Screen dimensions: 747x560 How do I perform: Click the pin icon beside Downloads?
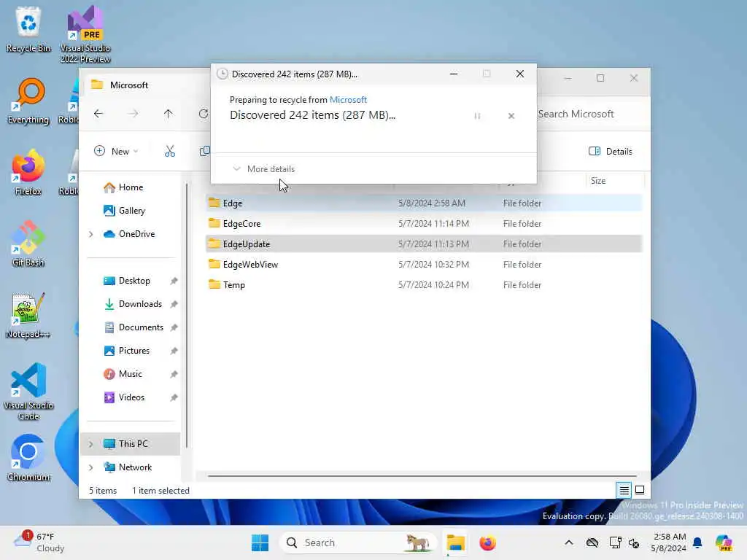click(174, 304)
